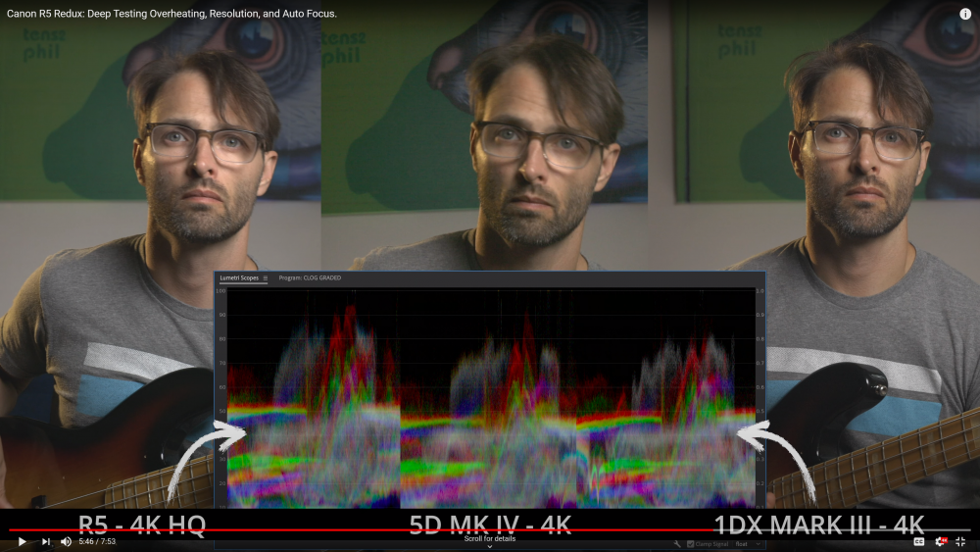Click the unplayed end of the seek bar
The width and height of the screenshot is (980, 552).
(843, 530)
